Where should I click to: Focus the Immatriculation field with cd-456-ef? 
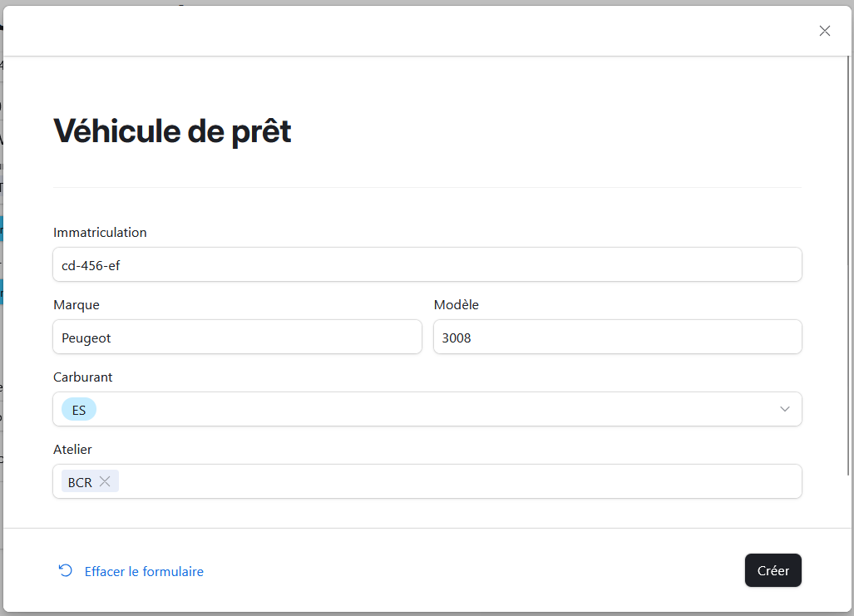click(427, 264)
